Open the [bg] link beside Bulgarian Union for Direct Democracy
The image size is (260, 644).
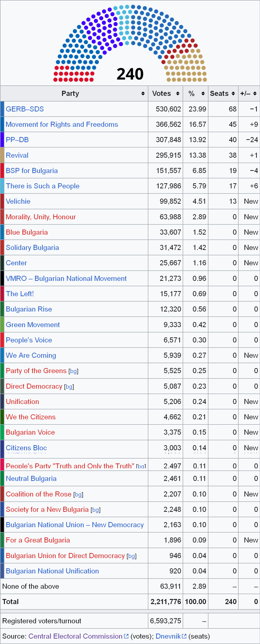pyautogui.click(x=132, y=556)
